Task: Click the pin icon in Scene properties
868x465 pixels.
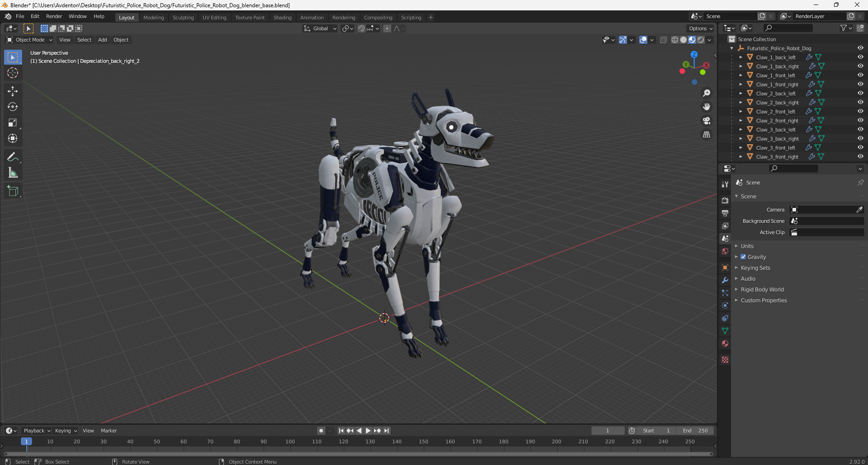Action: click(x=860, y=183)
